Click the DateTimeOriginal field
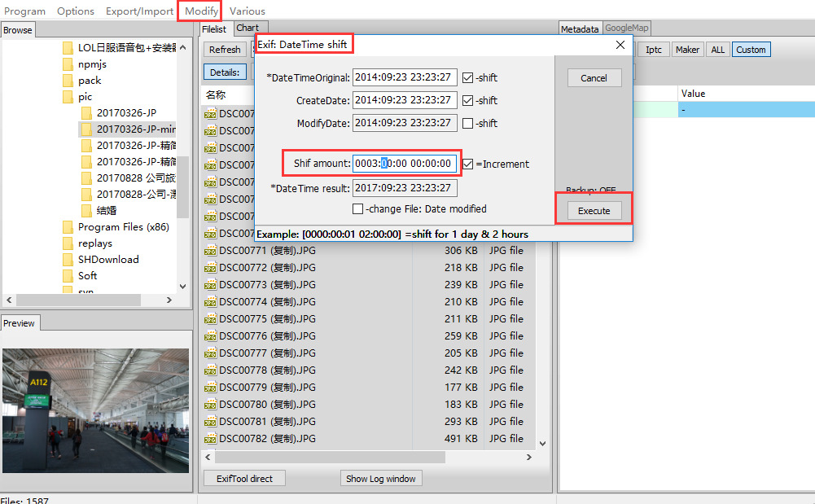This screenshot has width=815, height=504. (x=405, y=77)
